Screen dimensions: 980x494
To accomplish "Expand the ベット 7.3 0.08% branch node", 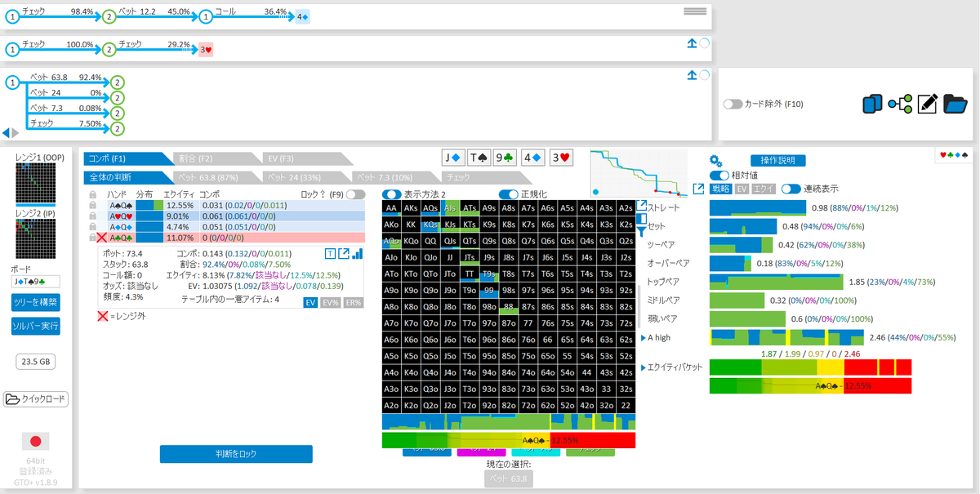I will pos(118,113).
